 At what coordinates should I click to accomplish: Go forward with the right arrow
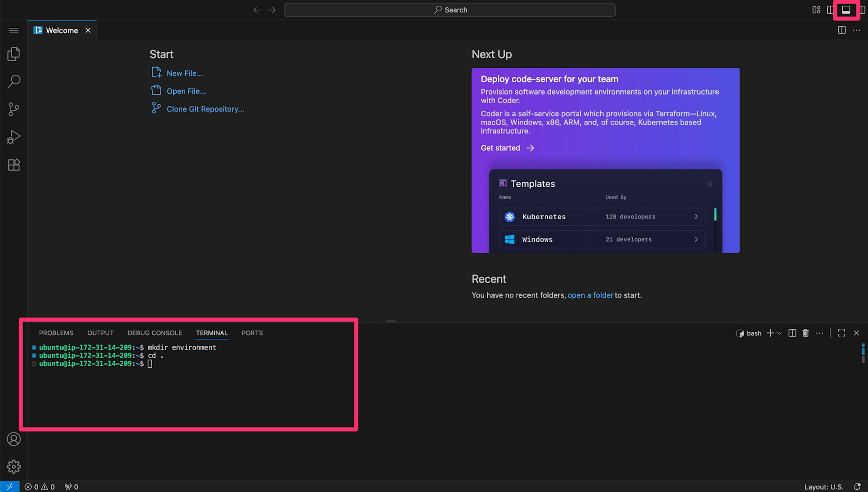tap(272, 10)
